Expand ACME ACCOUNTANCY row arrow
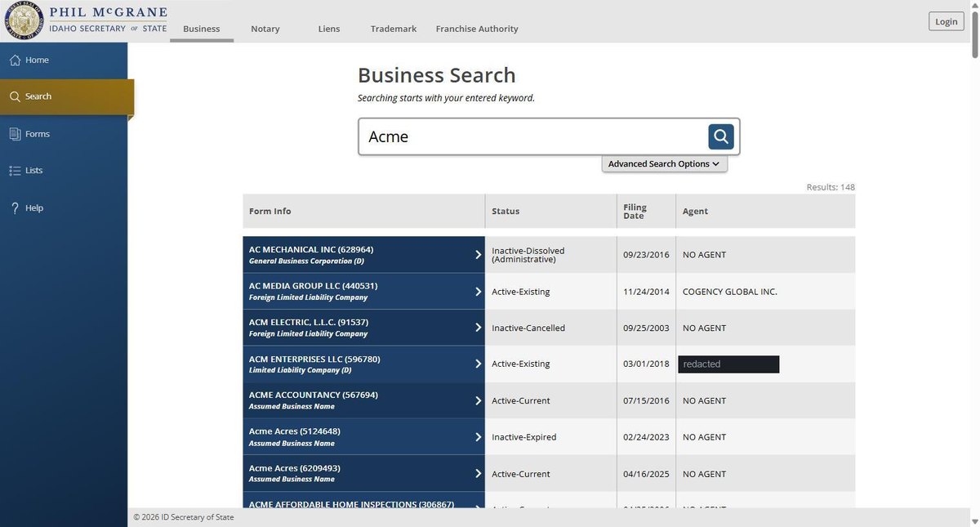Image resolution: width=980 pixels, height=527 pixels. (479, 400)
